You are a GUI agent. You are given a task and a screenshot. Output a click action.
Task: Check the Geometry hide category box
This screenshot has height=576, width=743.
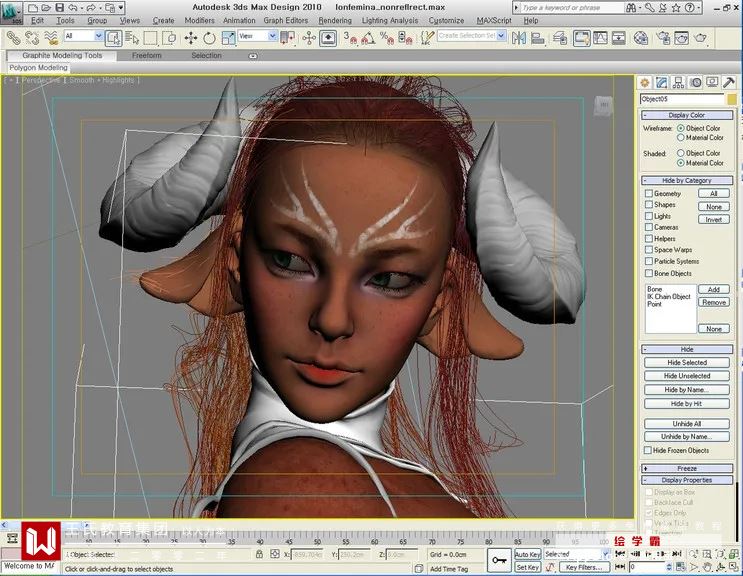(x=649, y=193)
